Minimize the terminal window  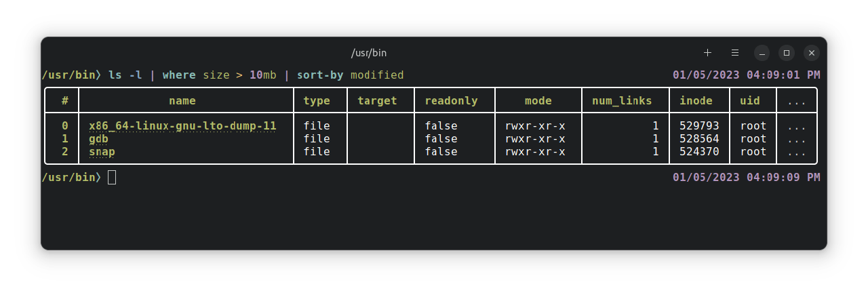(x=762, y=52)
